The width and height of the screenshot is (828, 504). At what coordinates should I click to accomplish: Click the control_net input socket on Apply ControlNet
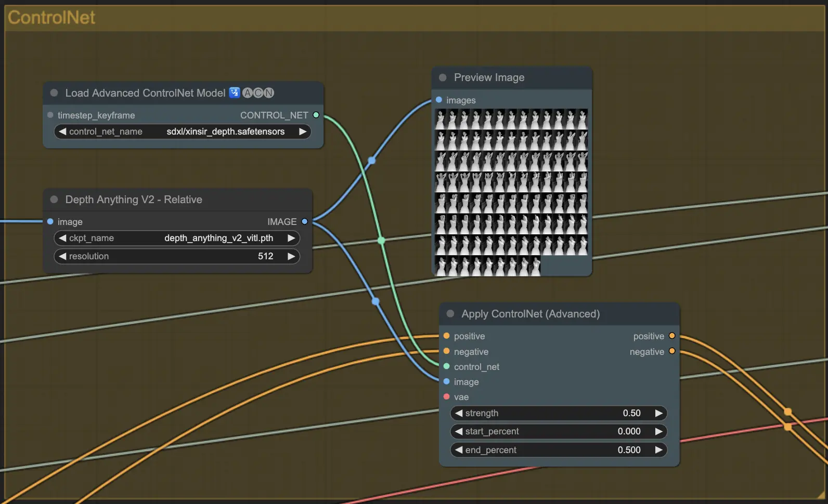pos(446,366)
